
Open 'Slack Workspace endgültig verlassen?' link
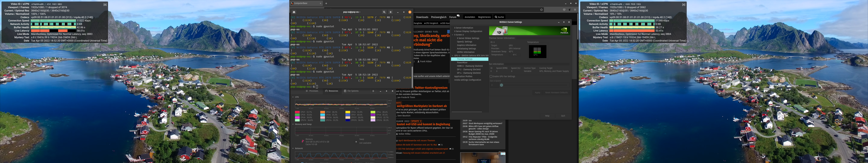coord(485,124)
